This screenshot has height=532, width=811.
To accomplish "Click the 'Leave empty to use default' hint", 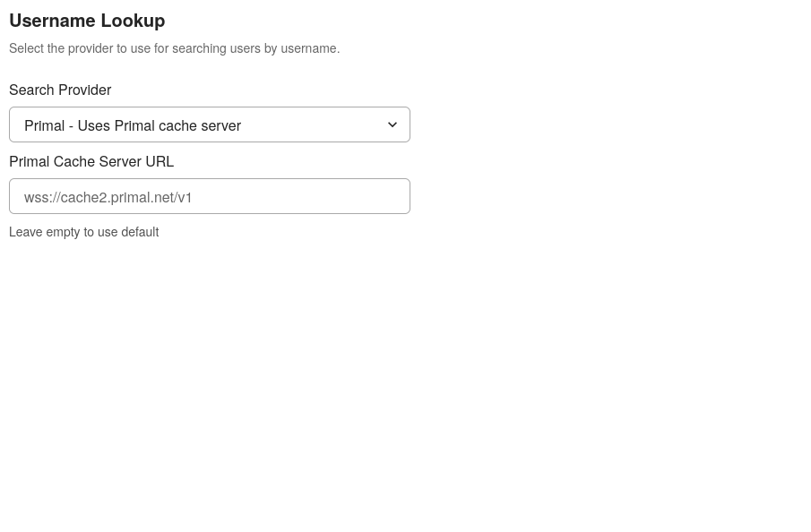I will [x=83, y=232].
